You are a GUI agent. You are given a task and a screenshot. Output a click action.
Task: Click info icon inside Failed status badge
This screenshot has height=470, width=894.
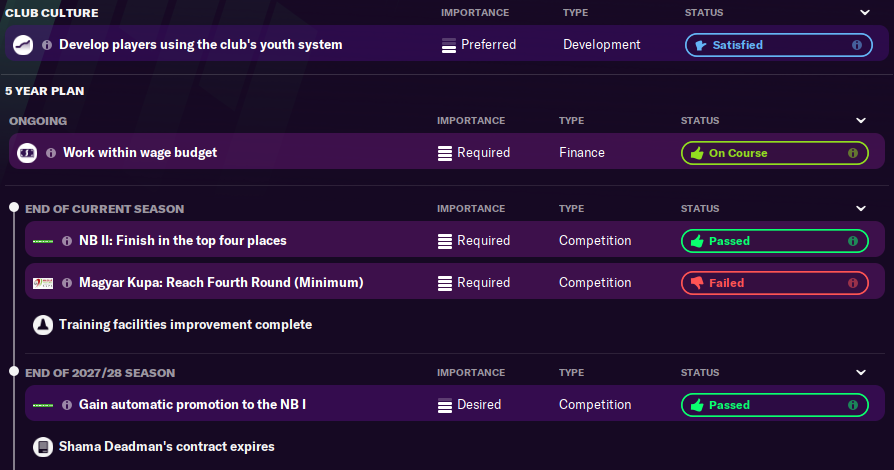853,283
